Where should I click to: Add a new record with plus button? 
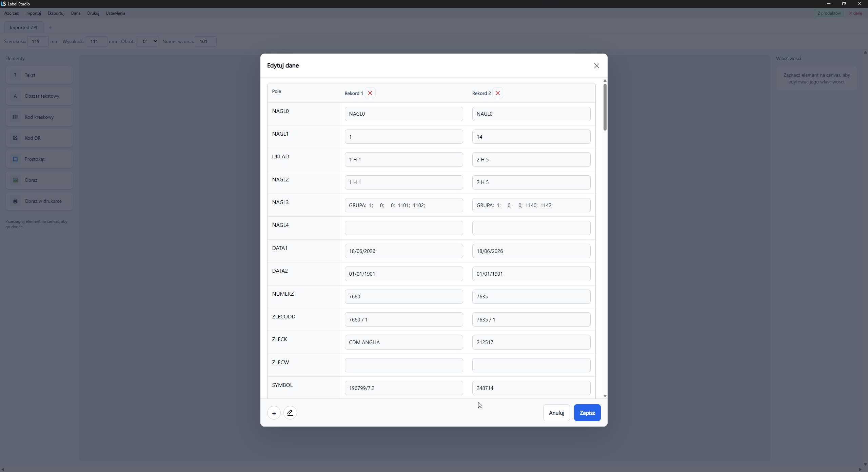pyautogui.click(x=274, y=413)
